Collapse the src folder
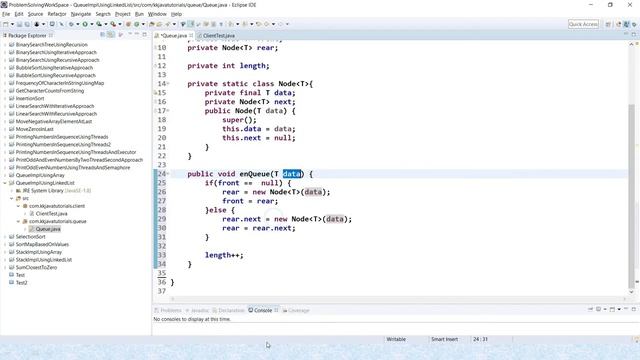The width and height of the screenshot is (640, 360). point(11,198)
